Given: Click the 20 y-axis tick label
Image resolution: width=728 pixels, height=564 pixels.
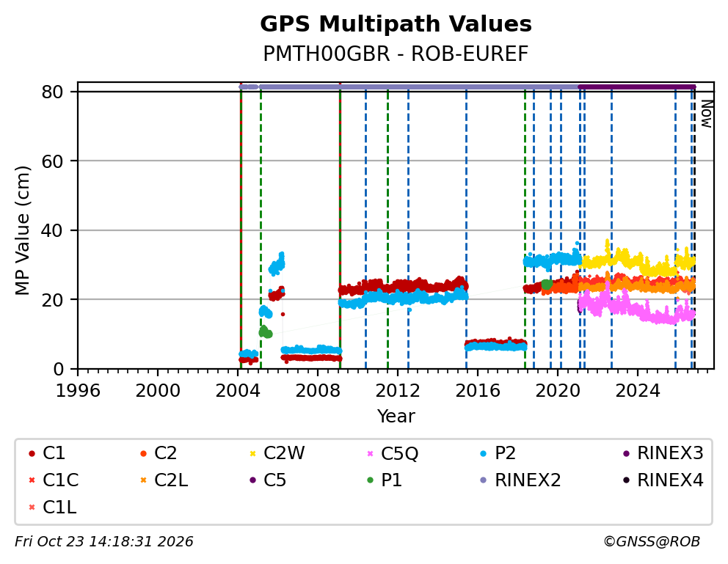Looking at the screenshot, I should click(52, 300).
